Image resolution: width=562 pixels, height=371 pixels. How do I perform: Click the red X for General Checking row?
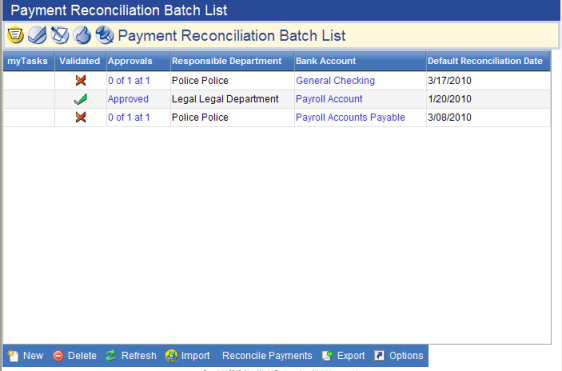pyautogui.click(x=81, y=80)
